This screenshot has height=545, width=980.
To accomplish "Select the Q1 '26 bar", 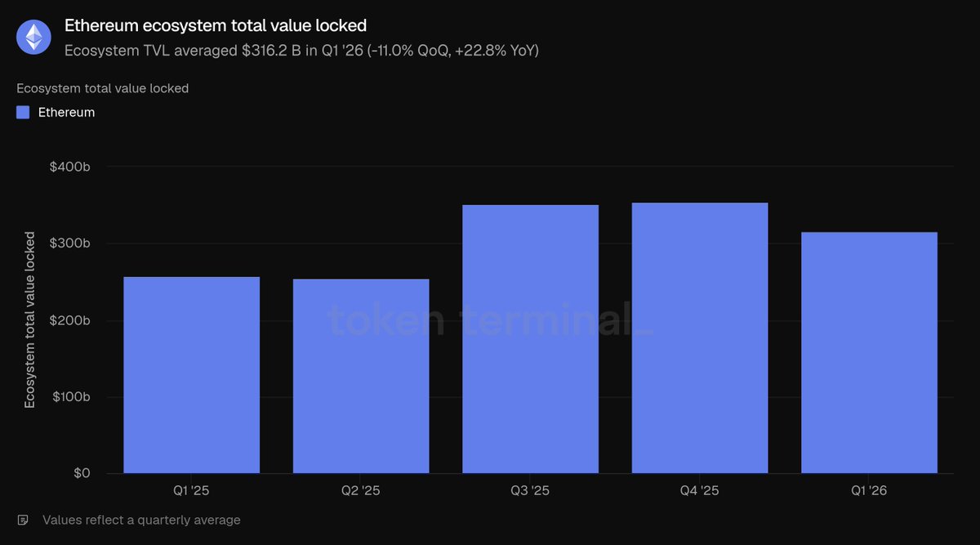I will click(x=869, y=352).
